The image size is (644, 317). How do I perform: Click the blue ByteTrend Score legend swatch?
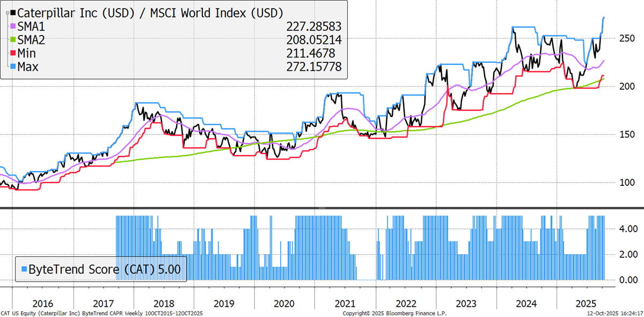coord(23,269)
